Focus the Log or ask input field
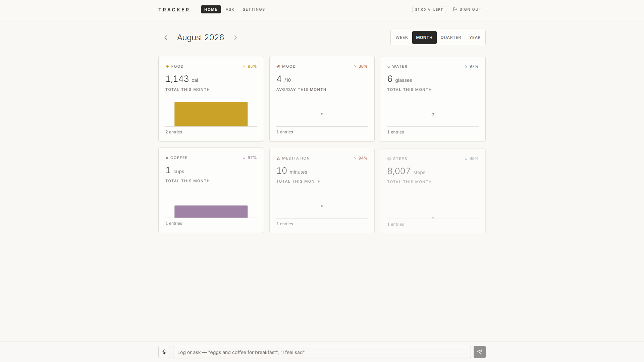 (x=322, y=352)
